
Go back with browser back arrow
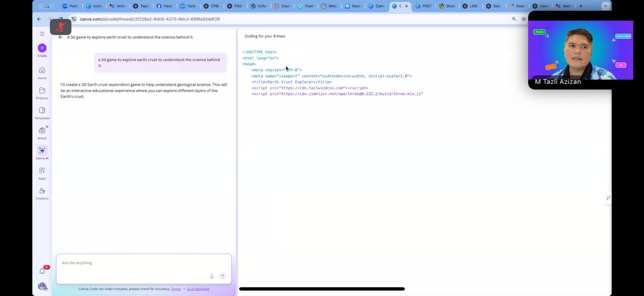(39, 19)
